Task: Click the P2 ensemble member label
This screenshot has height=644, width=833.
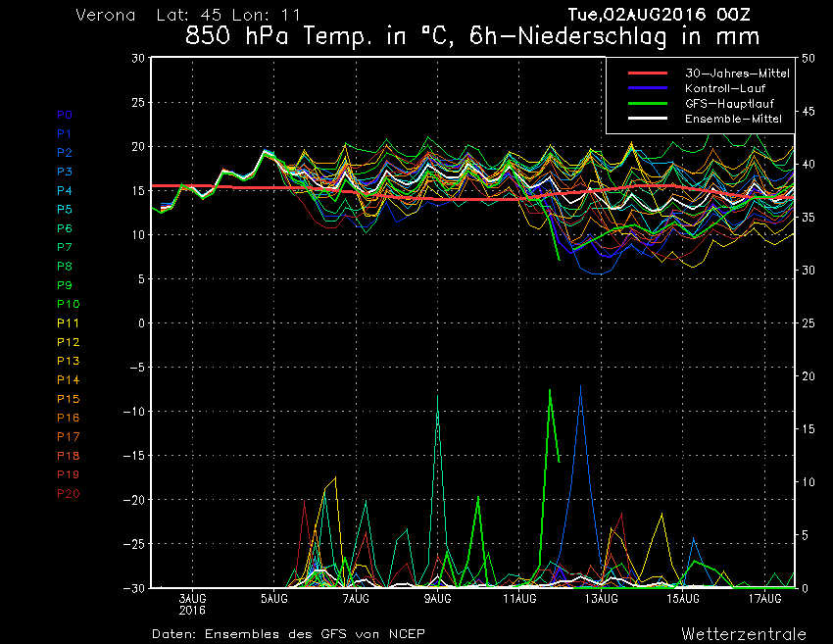Action: (x=65, y=153)
